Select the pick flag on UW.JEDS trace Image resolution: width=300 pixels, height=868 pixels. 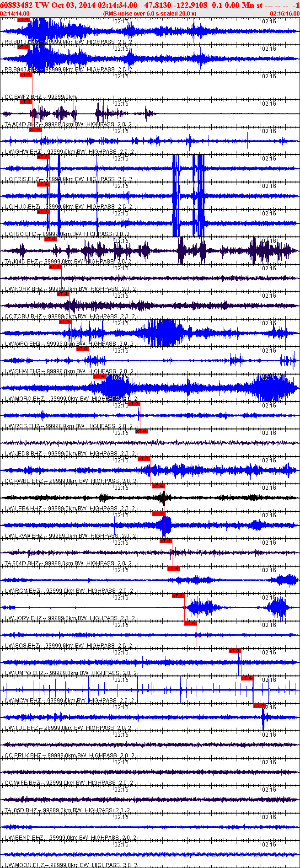[x=142, y=431]
